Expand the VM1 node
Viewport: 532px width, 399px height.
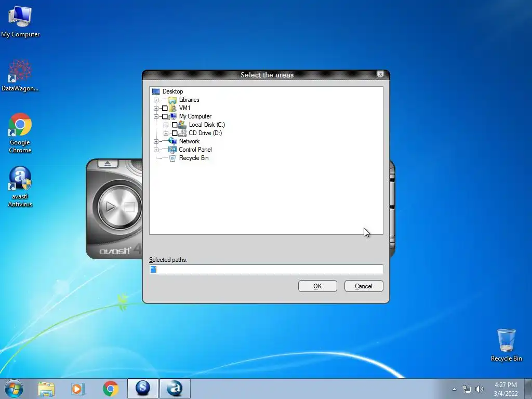(156, 108)
